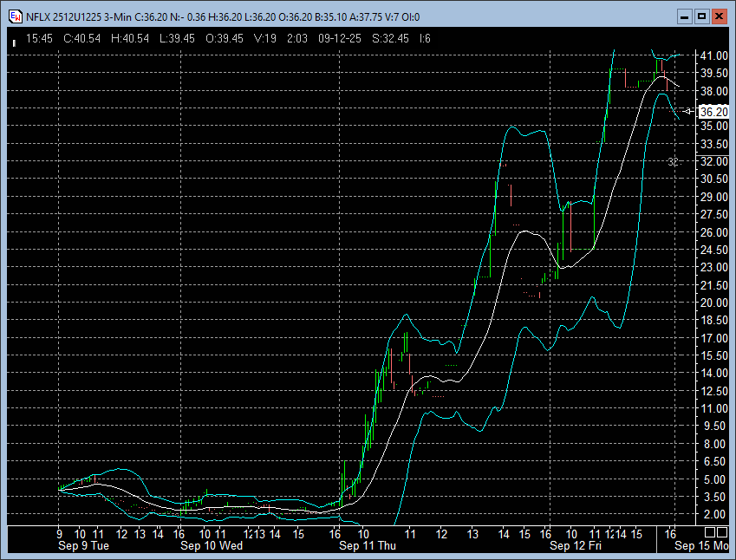
Task: Click the 27.50 price axis label
Action: coord(714,214)
